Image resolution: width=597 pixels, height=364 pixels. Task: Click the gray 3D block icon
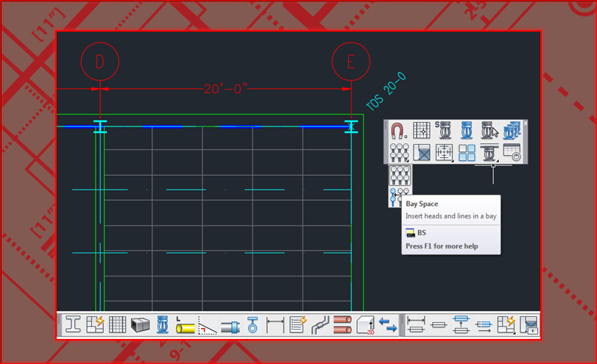point(140,325)
